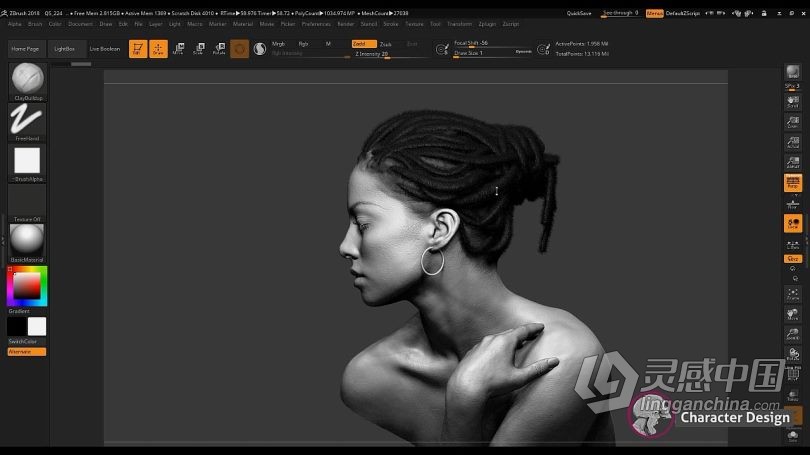Click the right shelf Move icon
This screenshot has width=810, height=455.
[x=793, y=315]
